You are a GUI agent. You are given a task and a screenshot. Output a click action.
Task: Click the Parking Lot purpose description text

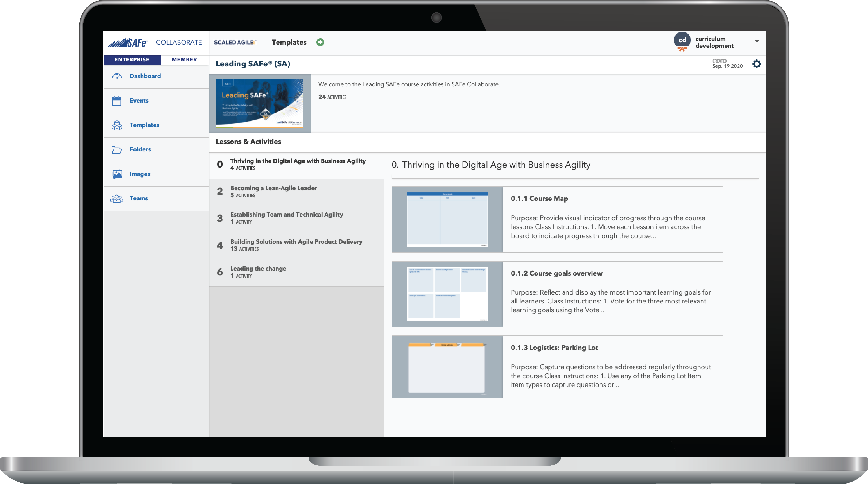[611, 376]
